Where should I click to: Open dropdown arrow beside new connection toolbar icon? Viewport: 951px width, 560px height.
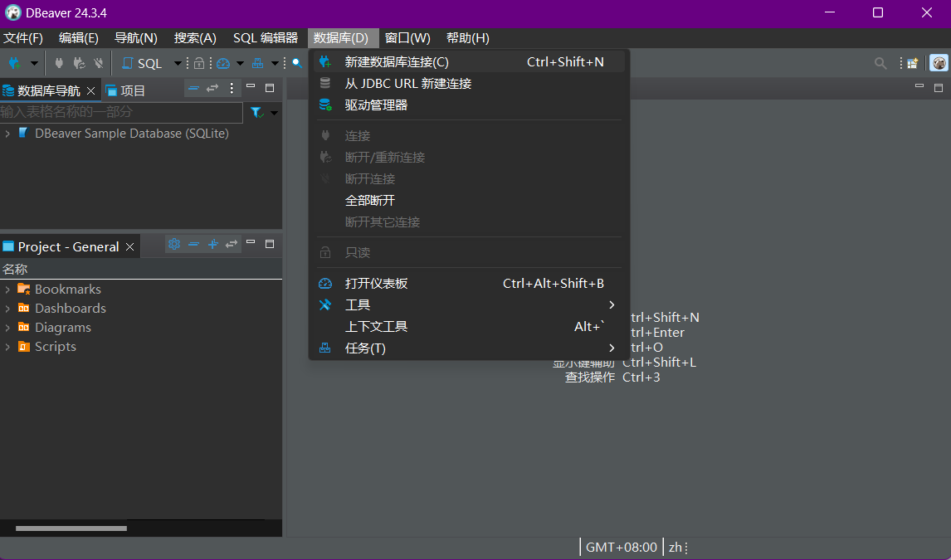pos(34,63)
